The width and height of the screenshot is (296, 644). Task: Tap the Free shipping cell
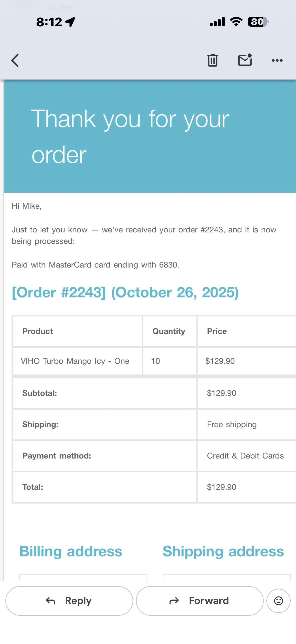pyautogui.click(x=232, y=424)
